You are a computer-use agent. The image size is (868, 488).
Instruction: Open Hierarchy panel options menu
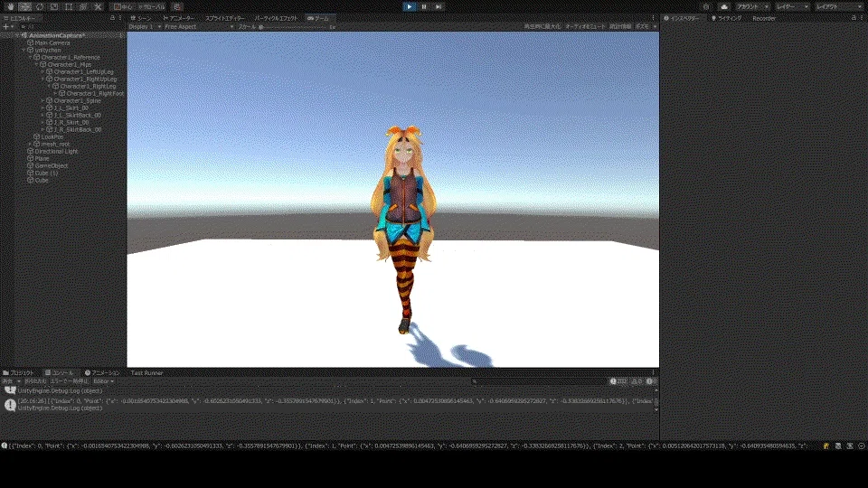[120, 18]
